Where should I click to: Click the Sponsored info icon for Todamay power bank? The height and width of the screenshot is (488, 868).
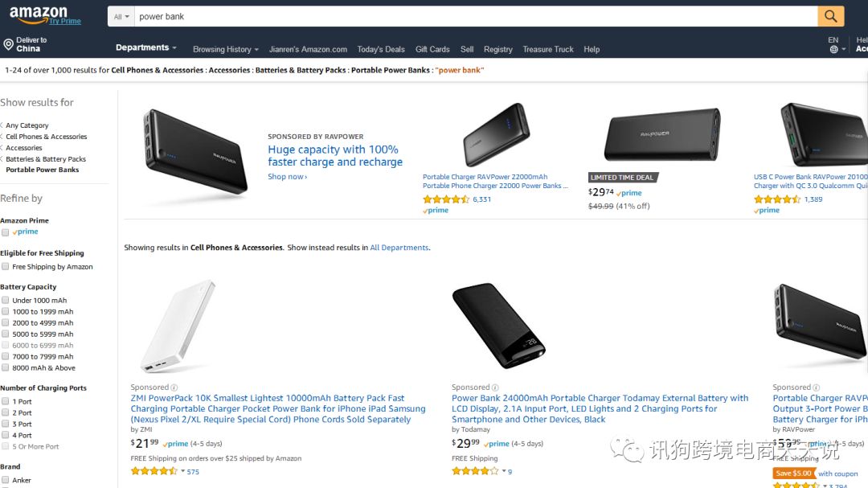point(495,388)
